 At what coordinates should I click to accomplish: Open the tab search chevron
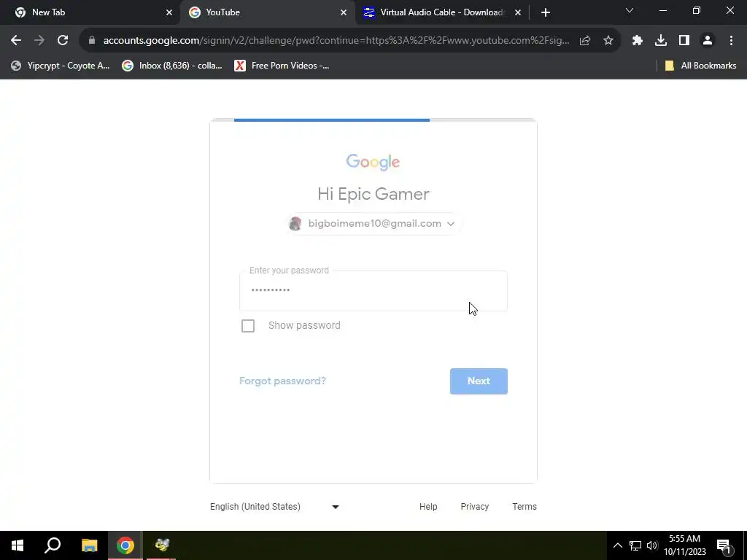[x=630, y=10]
